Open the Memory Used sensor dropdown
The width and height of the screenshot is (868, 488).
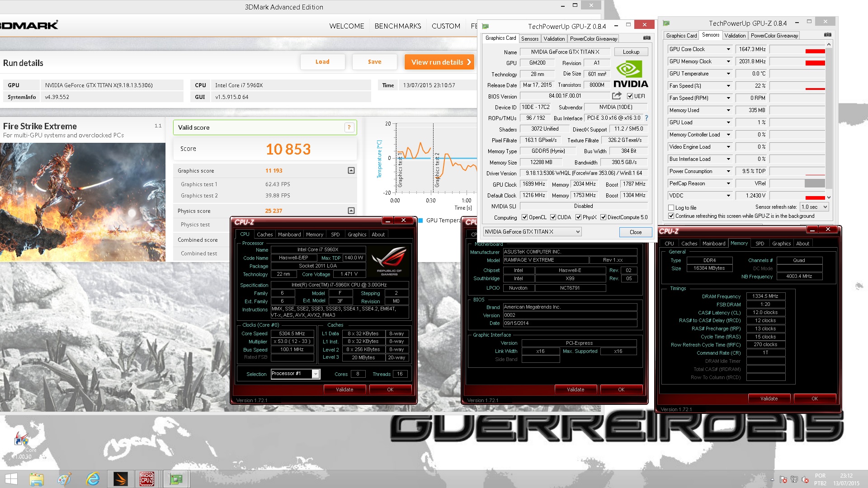(x=728, y=110)
